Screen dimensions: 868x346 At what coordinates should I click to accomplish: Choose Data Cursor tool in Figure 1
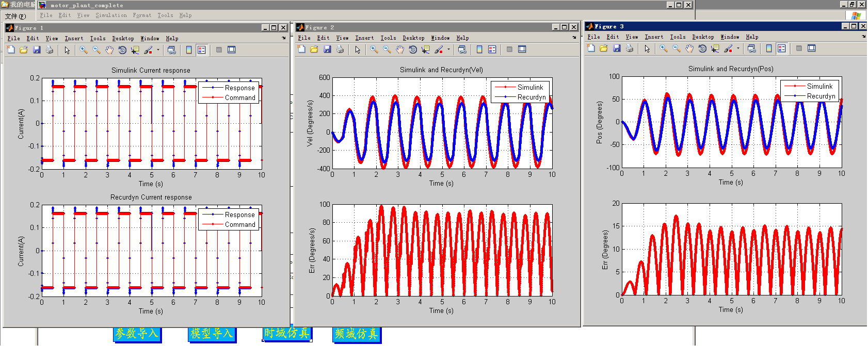pos(135,50)
